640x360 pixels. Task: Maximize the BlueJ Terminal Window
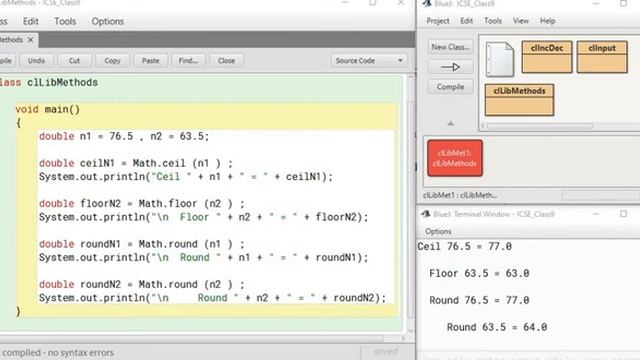623,214
